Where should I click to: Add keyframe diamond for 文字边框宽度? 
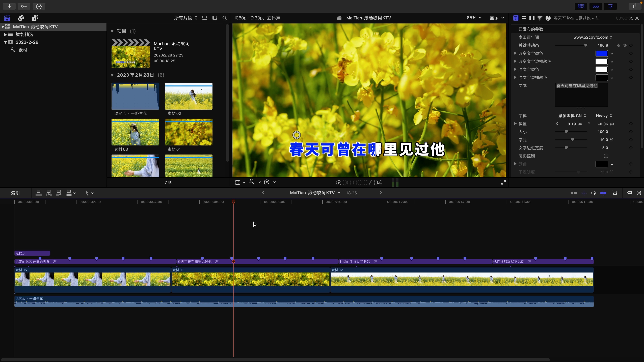pyautogui.click(x=631, y=148)
